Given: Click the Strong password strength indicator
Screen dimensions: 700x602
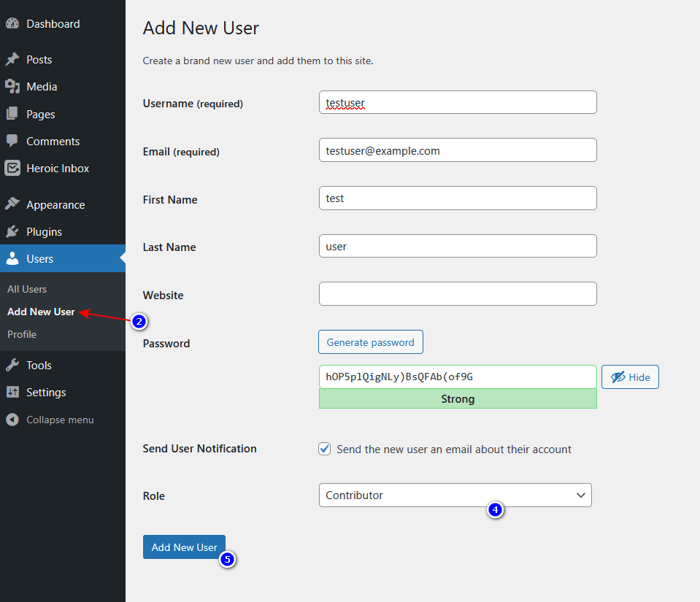Looking at the screenshot, I should (x=458, y=398).
